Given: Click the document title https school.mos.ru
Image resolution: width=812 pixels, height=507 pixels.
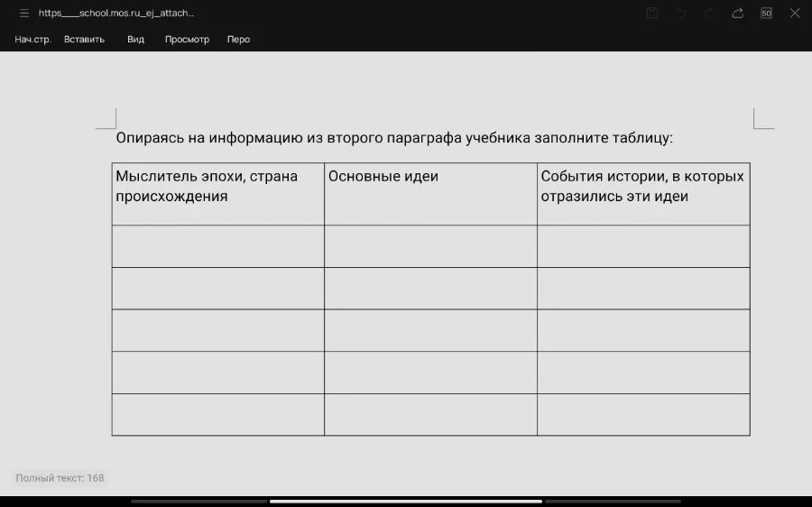Looking at the screenshot, I should tap(116, 14).
